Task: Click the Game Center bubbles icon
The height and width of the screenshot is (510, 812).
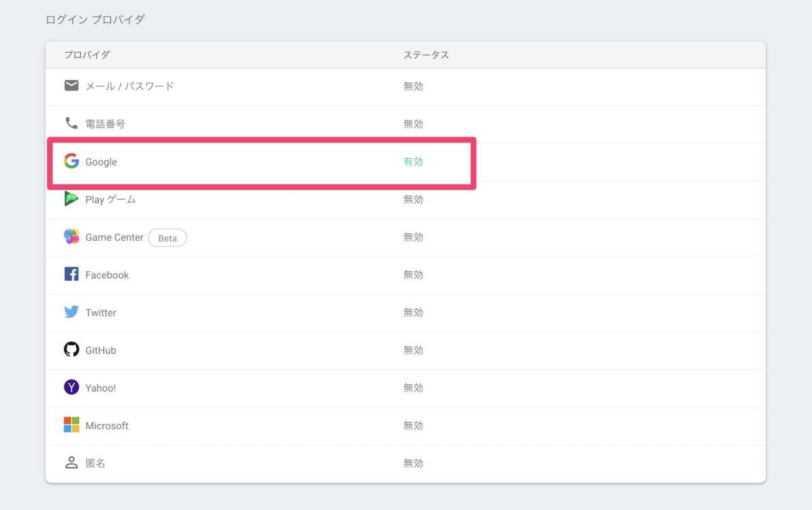Action: (x=71, y=237)
